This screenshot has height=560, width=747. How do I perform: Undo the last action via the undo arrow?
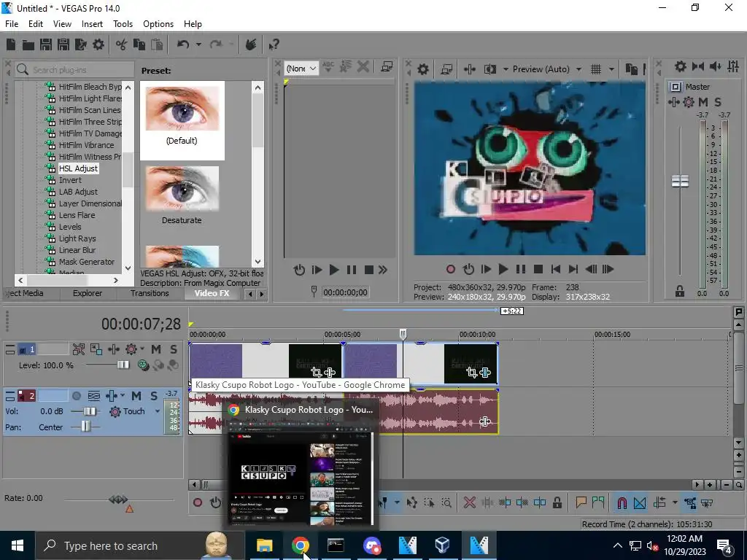[x=183, y=44]
